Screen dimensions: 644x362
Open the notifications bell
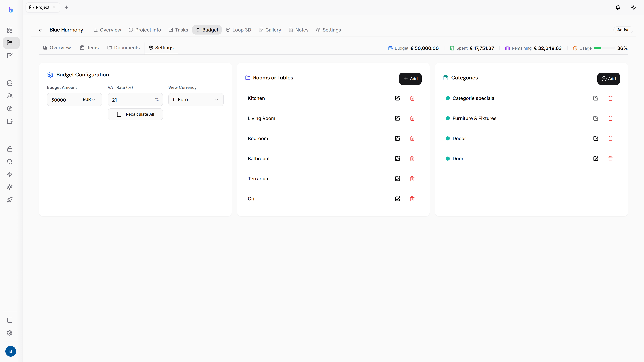coord(618,8)
